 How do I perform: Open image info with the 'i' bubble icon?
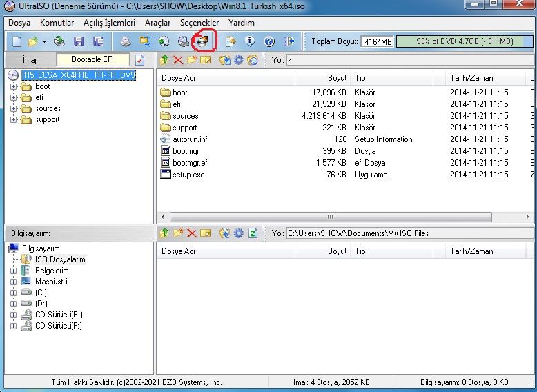coord(250,41)
